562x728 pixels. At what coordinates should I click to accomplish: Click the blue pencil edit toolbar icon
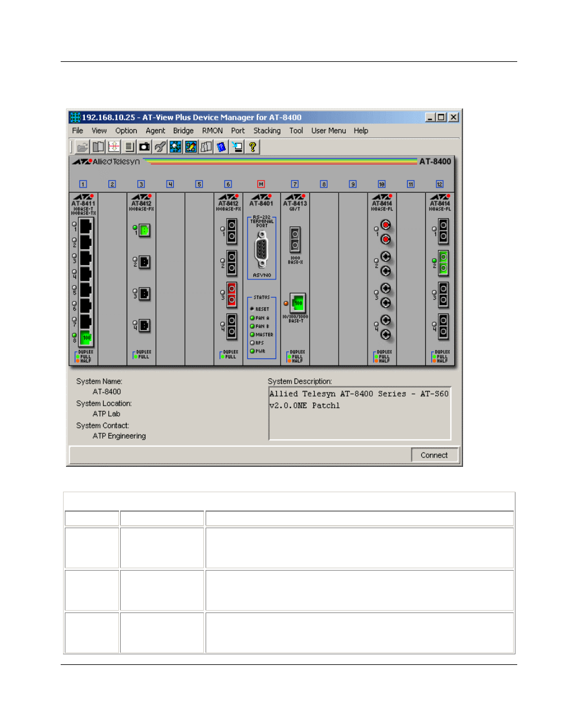pos(190,147)
